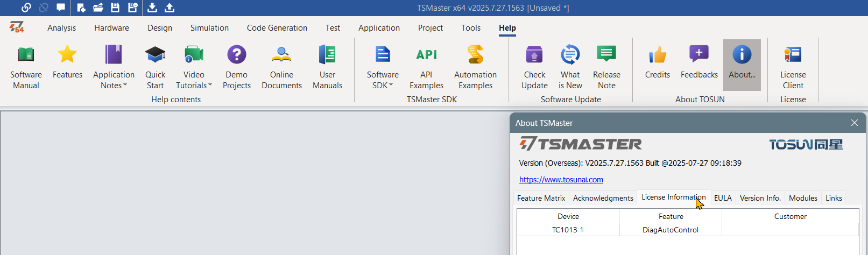The height and width of the screenshot is (255, 868).
Task: Open API Examples
Action: click(x=426, y=67)
